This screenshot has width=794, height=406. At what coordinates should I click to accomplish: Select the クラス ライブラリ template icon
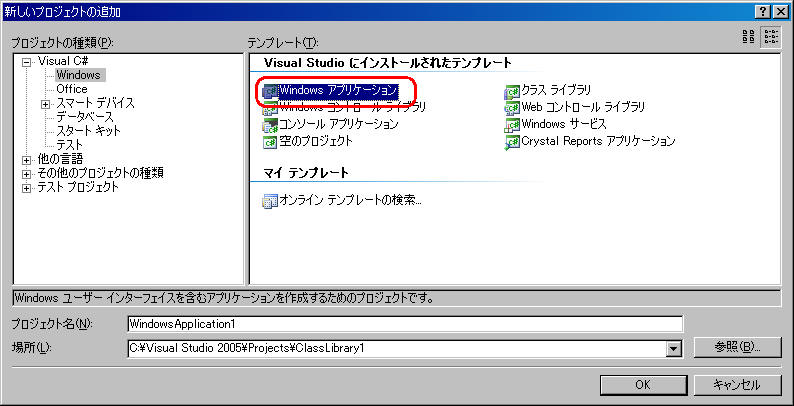(512, 91)
